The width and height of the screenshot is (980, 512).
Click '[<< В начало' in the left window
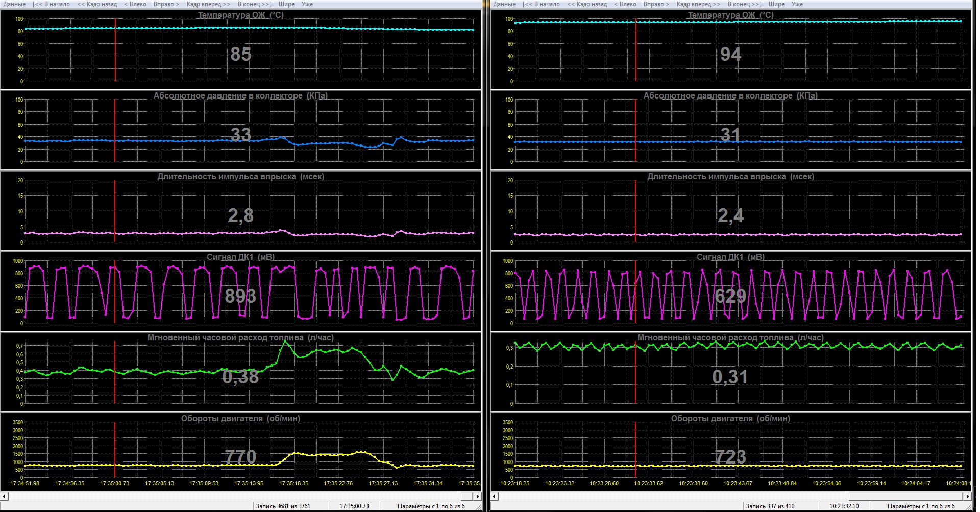click(51, 4)
